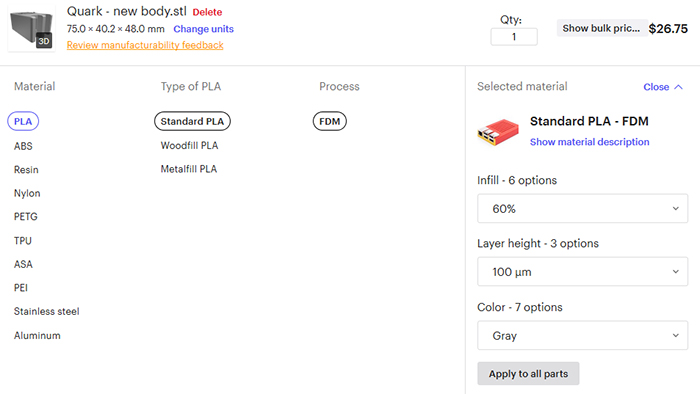The image size is (700, 394).
Task: Choose ABS from the material list
Action: (23, 146)
